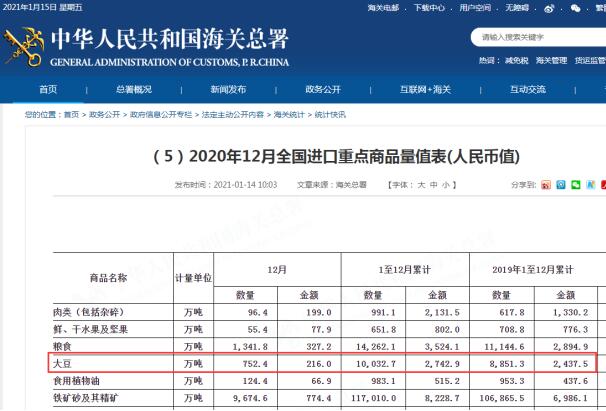Screen dimensions: 606x411
Task: Click search keyword input field
Action: tap(535, 37)
